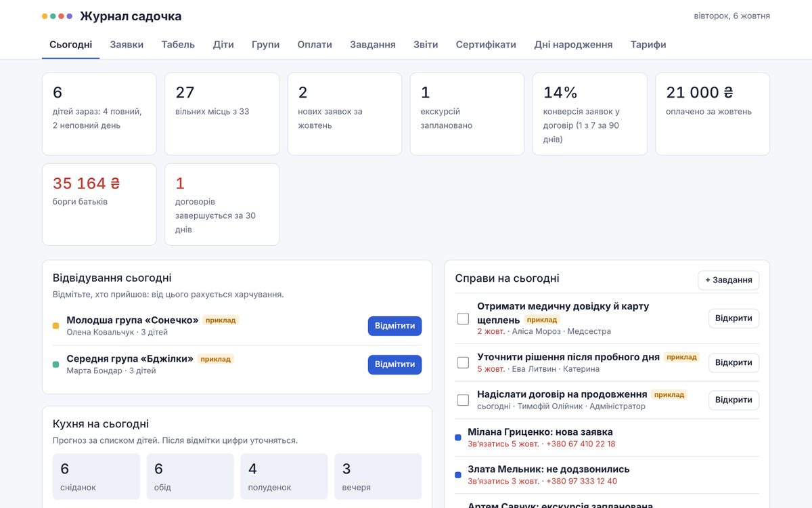The image size is (812, 508).
Task: Add a new task with + Завдання
Action: coord(728,280)
